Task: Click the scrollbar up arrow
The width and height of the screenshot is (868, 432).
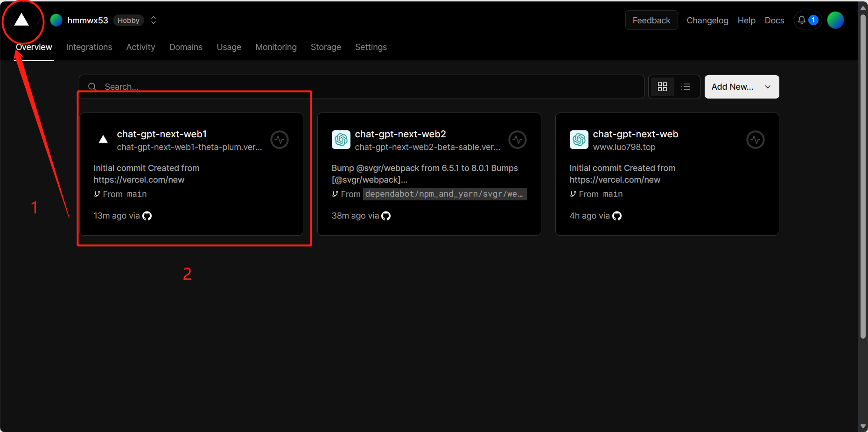Action: (863, 7)
